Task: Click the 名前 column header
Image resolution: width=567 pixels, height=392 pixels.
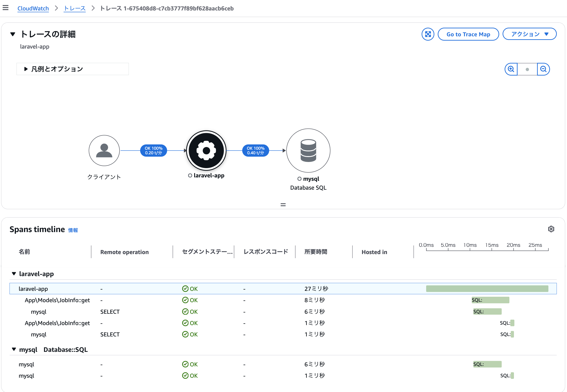Action: coord(24,252)
